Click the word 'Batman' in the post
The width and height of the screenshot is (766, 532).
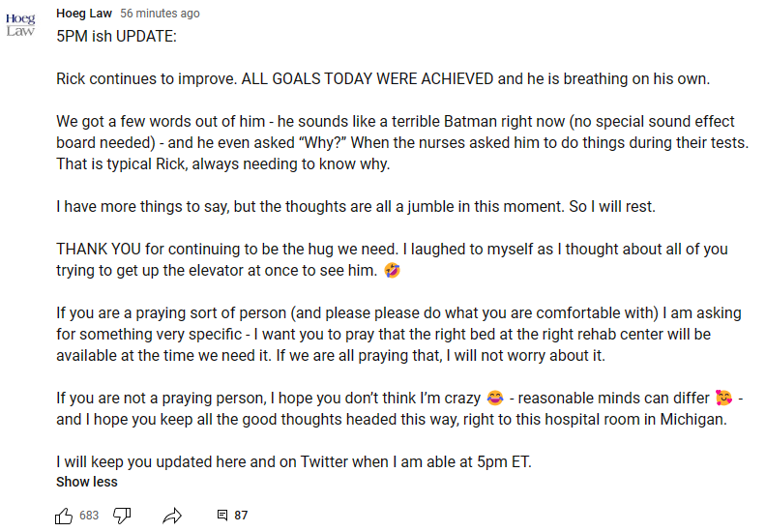pyautogui.click(x=469, y=121)
